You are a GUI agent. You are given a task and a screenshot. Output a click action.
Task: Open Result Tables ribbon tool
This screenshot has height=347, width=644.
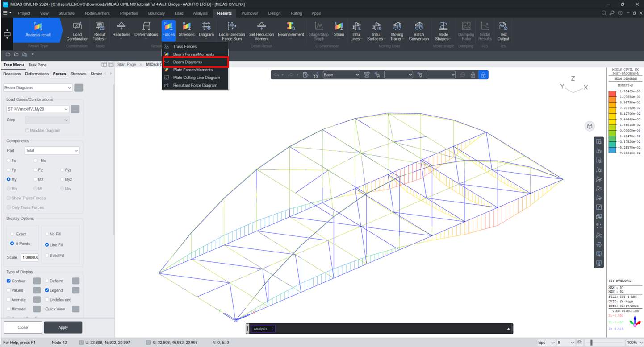[100, 31]
